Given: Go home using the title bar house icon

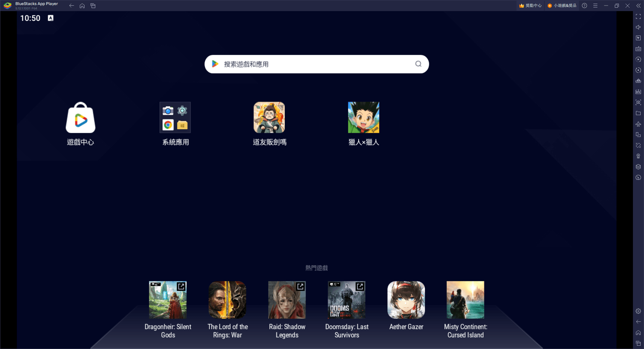Looking at the screenshot, I should (82, 6).
